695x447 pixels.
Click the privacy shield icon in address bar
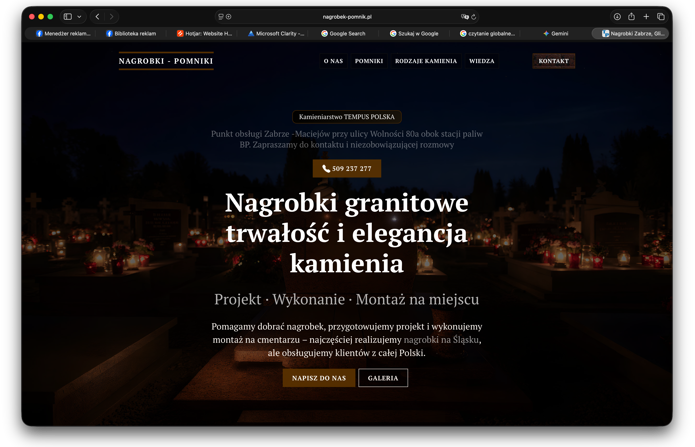click(229, 17)
